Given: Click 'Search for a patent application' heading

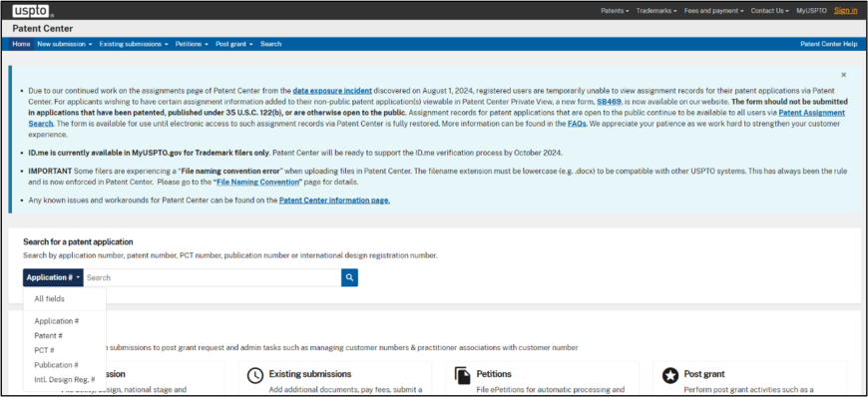Looking at the screenshot, I should click(x=78, y=242).
